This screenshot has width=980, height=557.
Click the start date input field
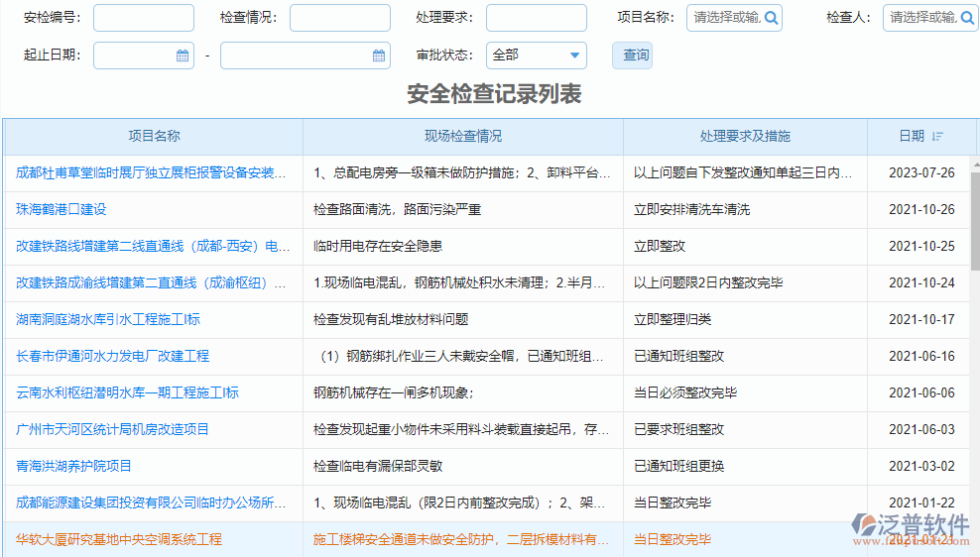point(144,56)
